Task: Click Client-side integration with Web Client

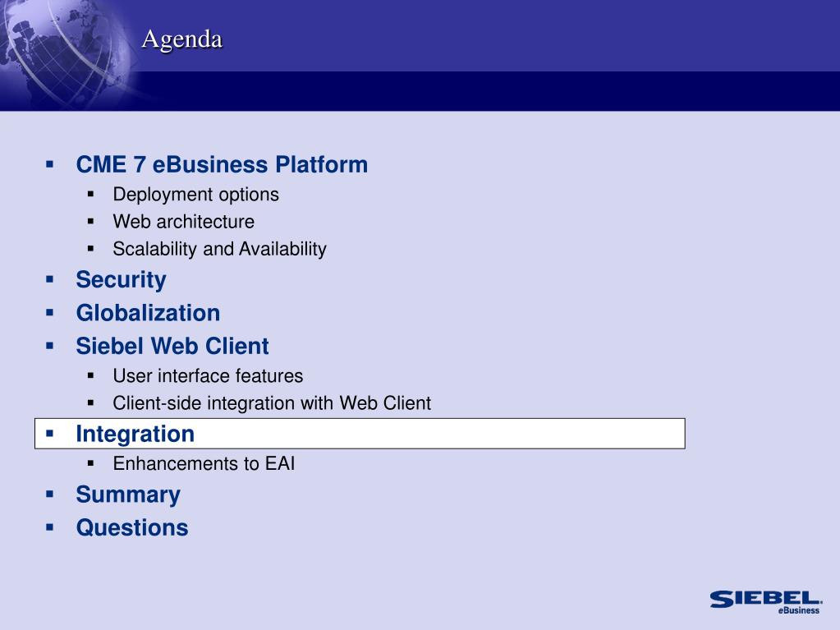Action: [272, 402]
